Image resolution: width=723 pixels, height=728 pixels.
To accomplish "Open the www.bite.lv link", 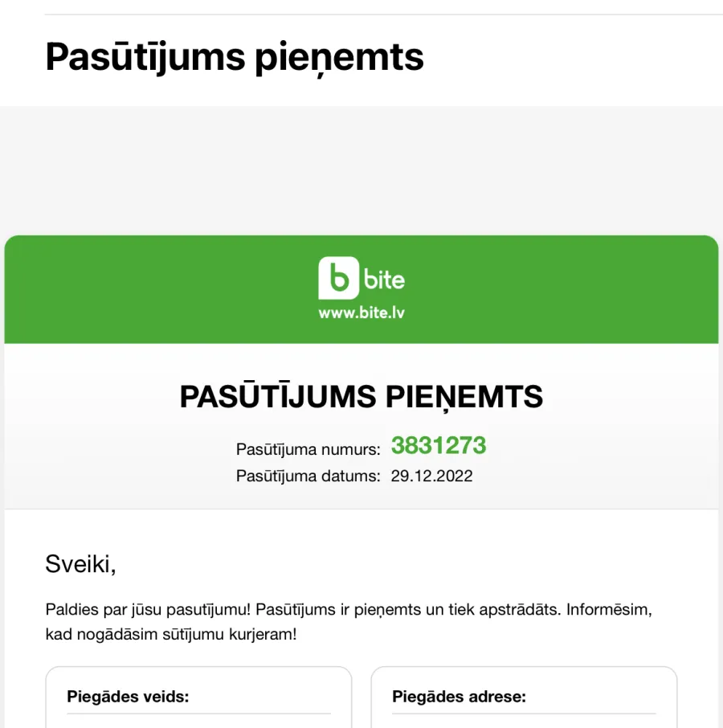I will (x=361, y=313).
